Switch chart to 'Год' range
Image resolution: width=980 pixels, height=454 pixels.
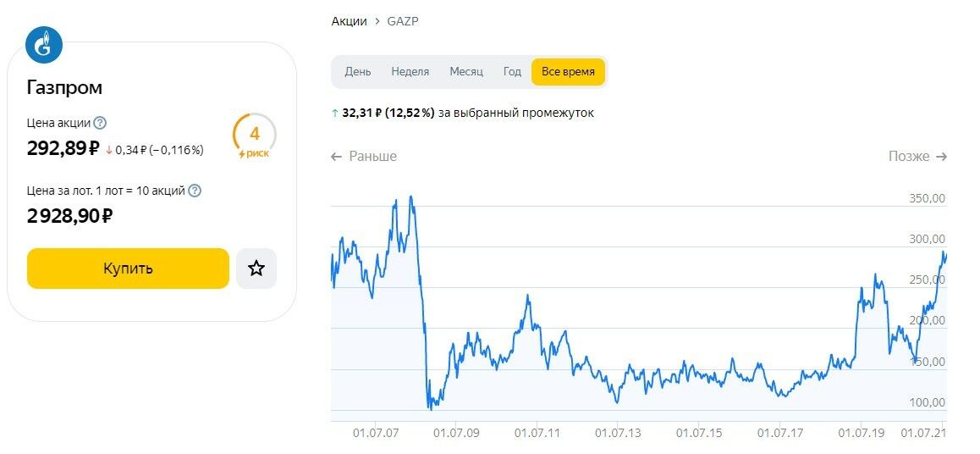pos(512,72)
